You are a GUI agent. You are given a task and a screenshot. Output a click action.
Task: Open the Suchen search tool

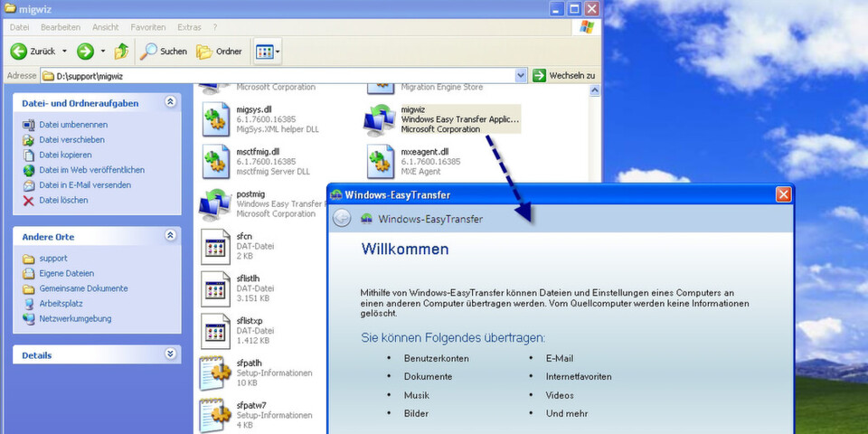(x=163, y=52)
